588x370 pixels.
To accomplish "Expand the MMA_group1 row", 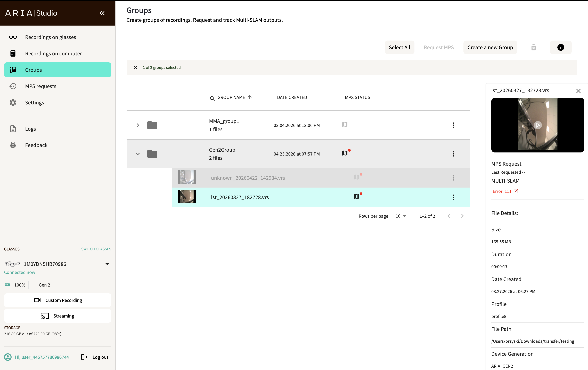I will pyautogui.click(x=138, y=125).
